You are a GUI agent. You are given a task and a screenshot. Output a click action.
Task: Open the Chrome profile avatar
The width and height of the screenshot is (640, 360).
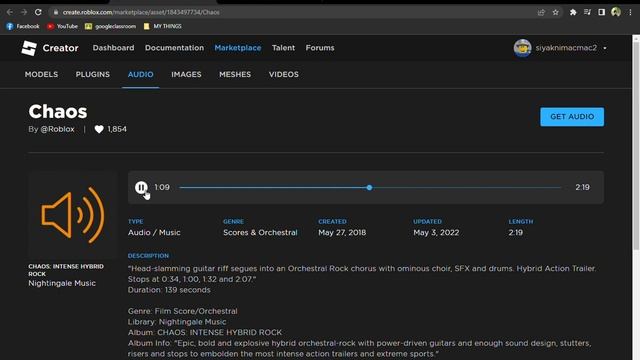[616, 12]
